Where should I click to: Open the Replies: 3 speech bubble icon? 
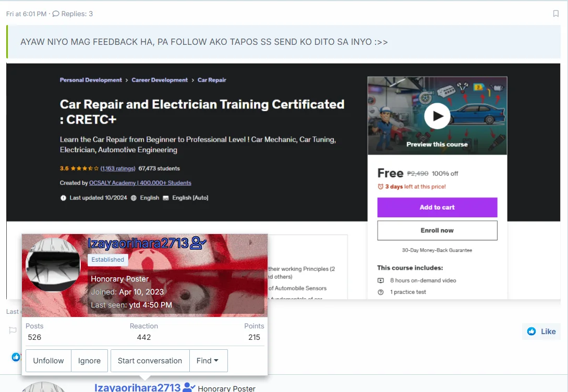56,14
